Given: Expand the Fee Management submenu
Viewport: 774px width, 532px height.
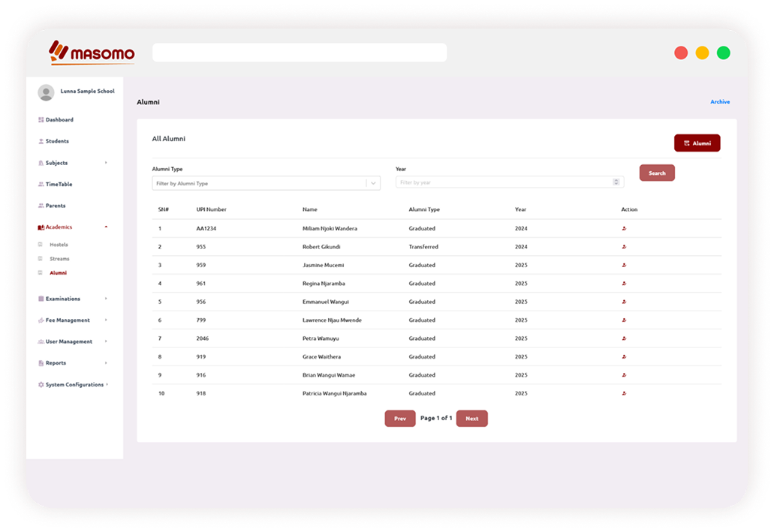Looking at the screenshot, I should (106, 320).
